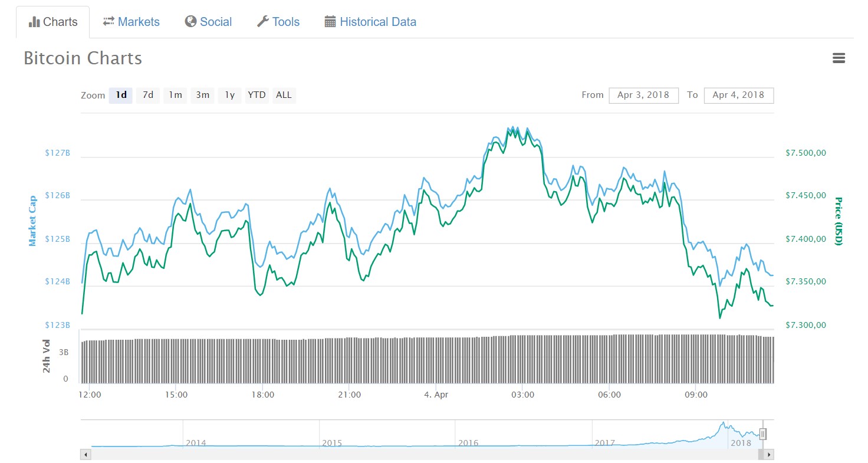868x463 pixels.
Task: Click the Bitcoin Charts heading
Action: click(x=83, y=58)
